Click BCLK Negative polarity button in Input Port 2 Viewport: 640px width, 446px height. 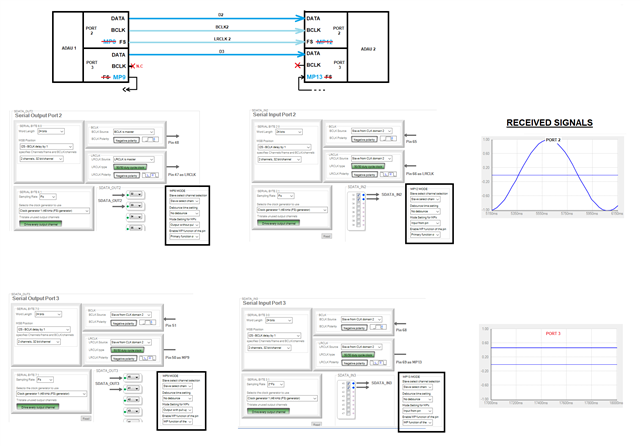pyautogui.click(x=364, y=139)
